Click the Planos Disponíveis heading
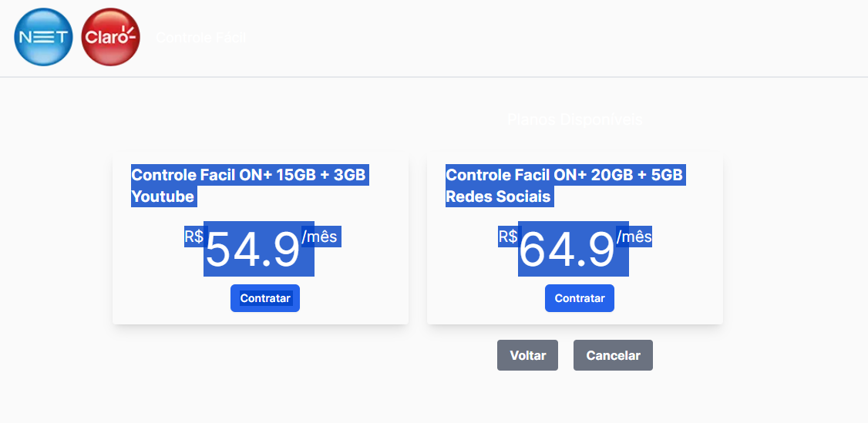Viewport: 868px width, 423px height. point(574,119)
